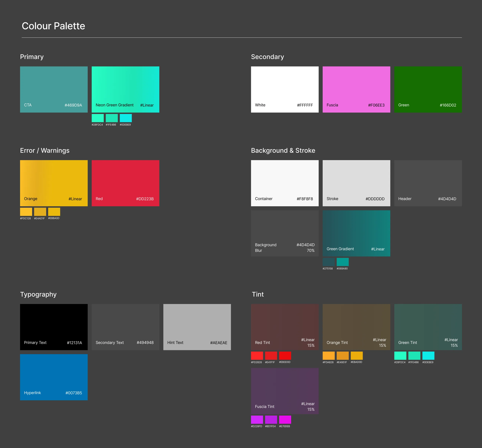Image resolution: width=482 pixels, height=448 pixels.
Task: Click the 'Typography' section heading
Action: (38, 294)
